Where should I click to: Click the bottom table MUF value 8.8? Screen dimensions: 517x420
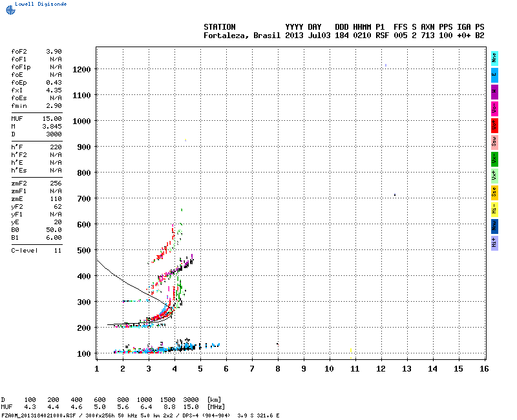(169, 407)
